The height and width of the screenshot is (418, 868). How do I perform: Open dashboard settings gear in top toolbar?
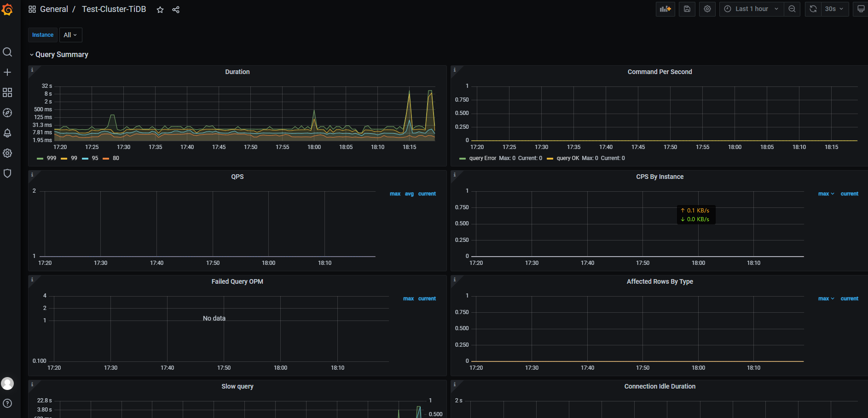[707, 9]
